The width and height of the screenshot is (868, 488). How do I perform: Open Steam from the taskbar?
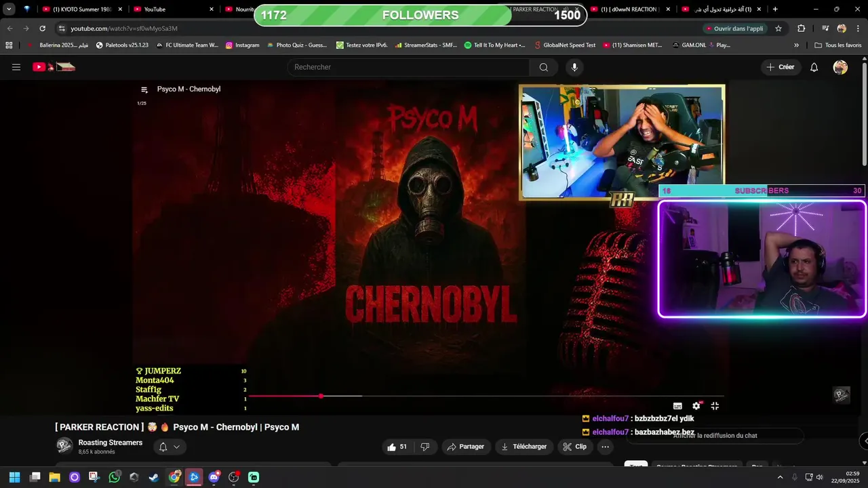[154, 477]
